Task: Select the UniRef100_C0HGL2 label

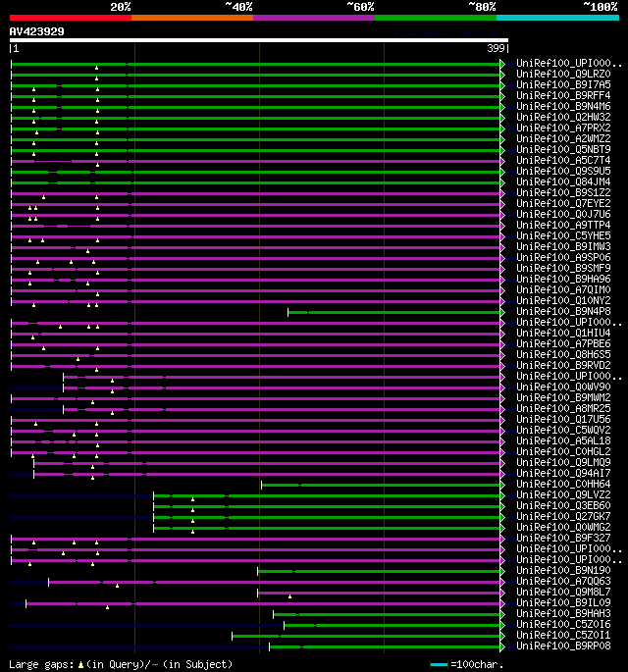Action: (563, 451)
